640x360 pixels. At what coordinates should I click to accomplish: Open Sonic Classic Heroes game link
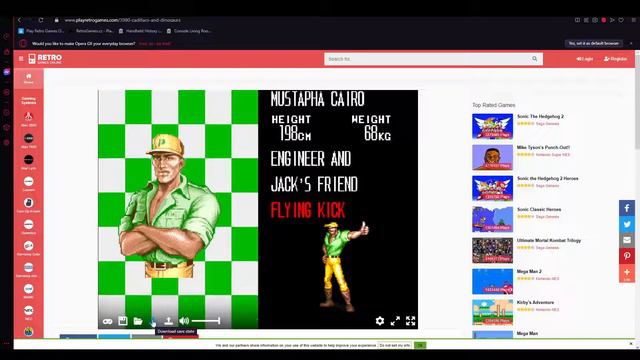tap(539, 209)
